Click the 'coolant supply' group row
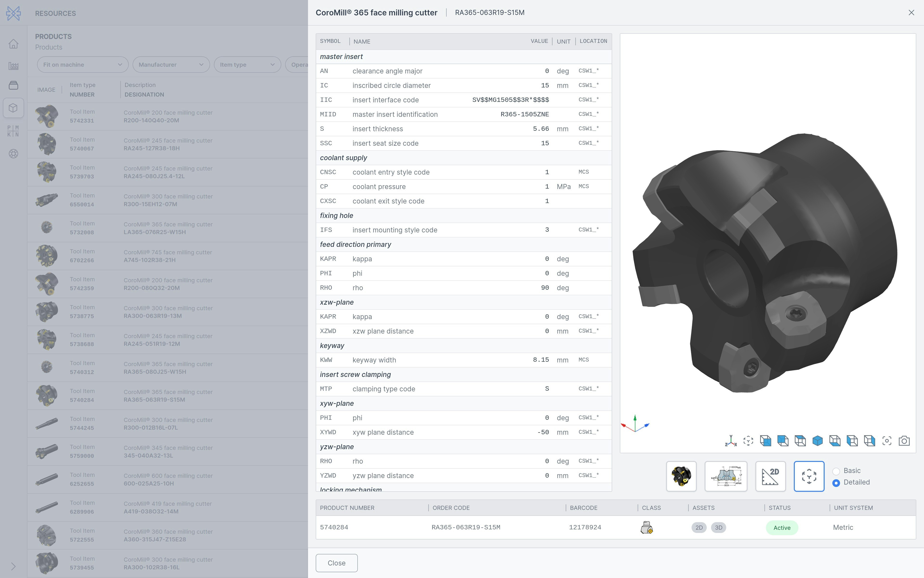 pyautogui.click(x=463, y=158)
